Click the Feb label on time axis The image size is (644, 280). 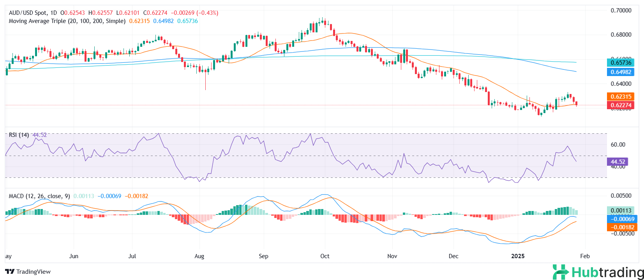[585, 256]
